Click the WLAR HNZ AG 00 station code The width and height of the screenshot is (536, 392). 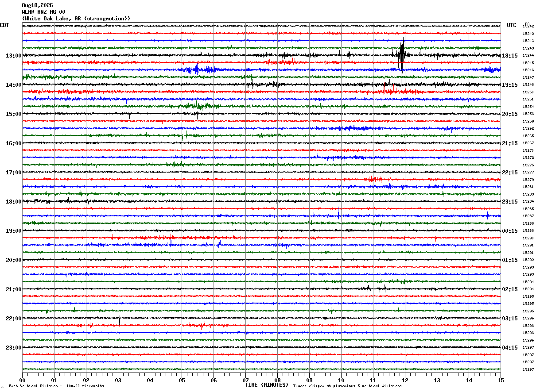(x=43, y=12)
